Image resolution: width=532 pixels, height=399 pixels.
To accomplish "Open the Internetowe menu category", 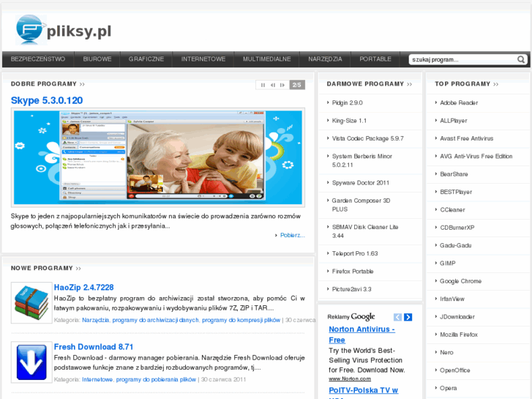I will tap(203, 59).
